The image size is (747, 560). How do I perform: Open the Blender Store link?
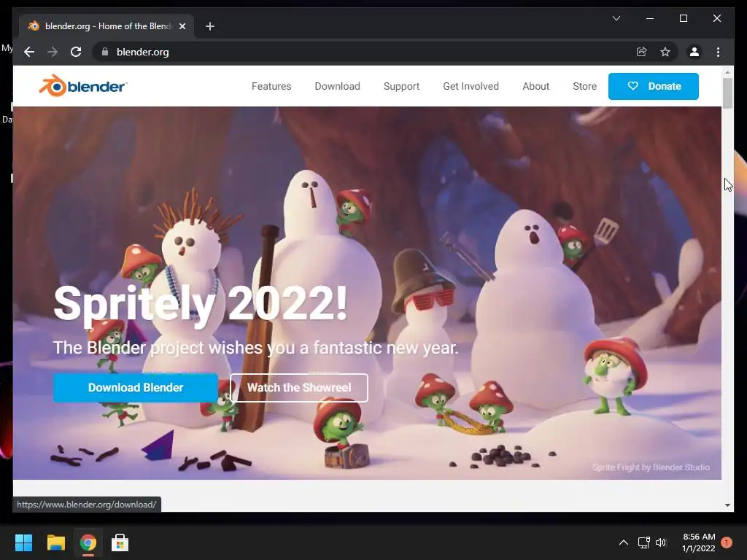[x=584, y=86]
